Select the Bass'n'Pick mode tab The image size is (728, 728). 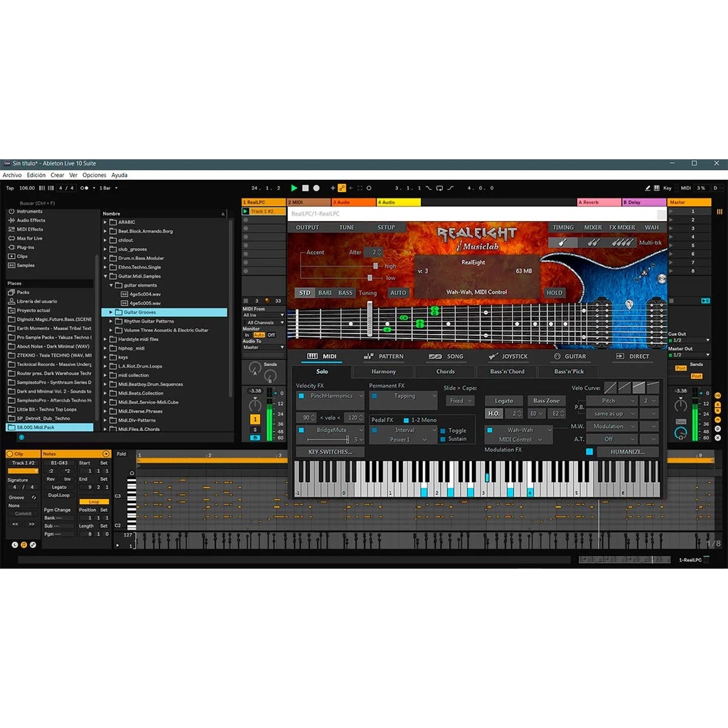click(x=569, y=371)
